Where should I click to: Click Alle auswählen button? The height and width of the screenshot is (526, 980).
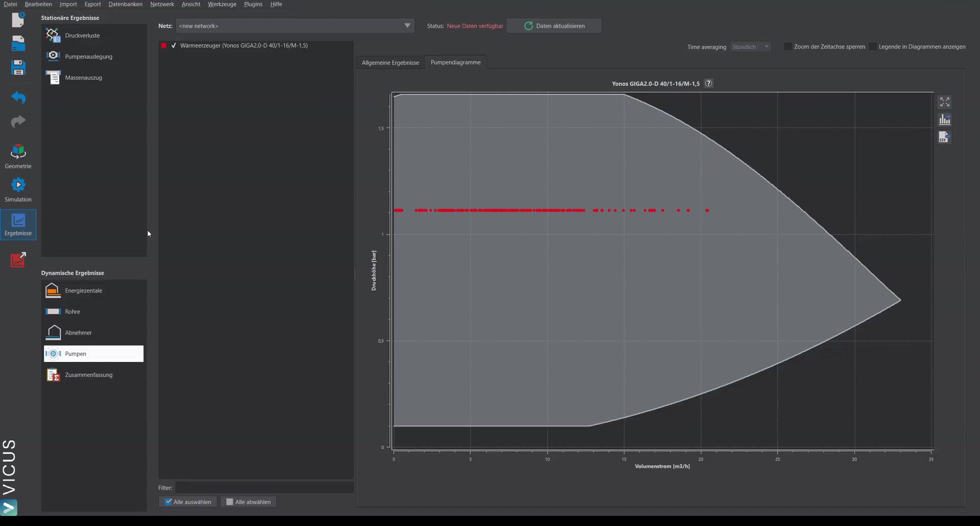pyautogui.click(x=188, y=502)
